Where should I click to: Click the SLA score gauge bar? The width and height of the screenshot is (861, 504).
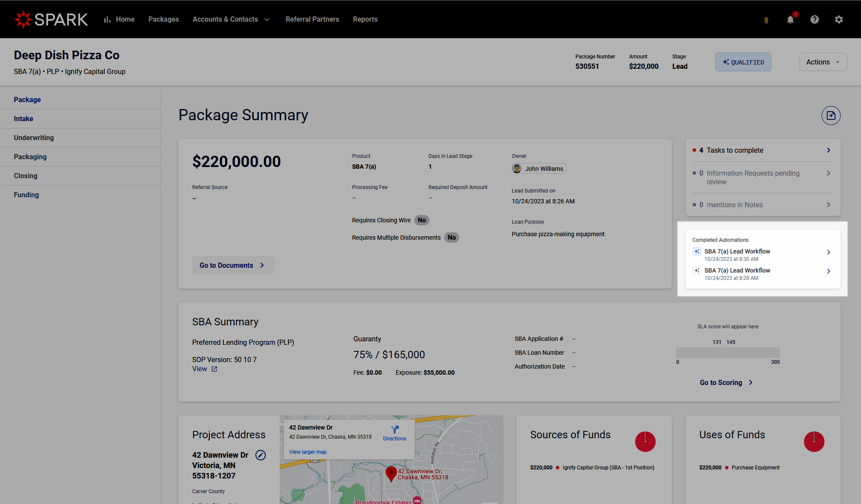point(728,352)
